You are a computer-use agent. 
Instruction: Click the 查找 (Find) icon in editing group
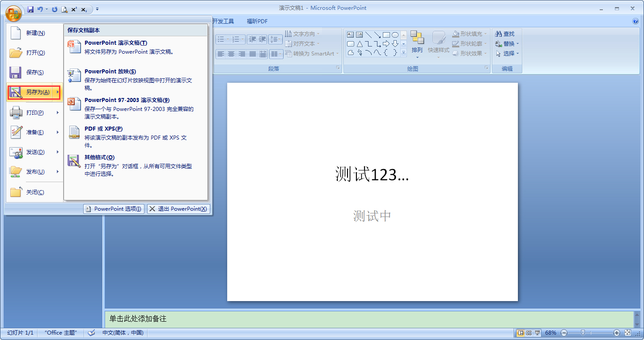pos(506,34)
